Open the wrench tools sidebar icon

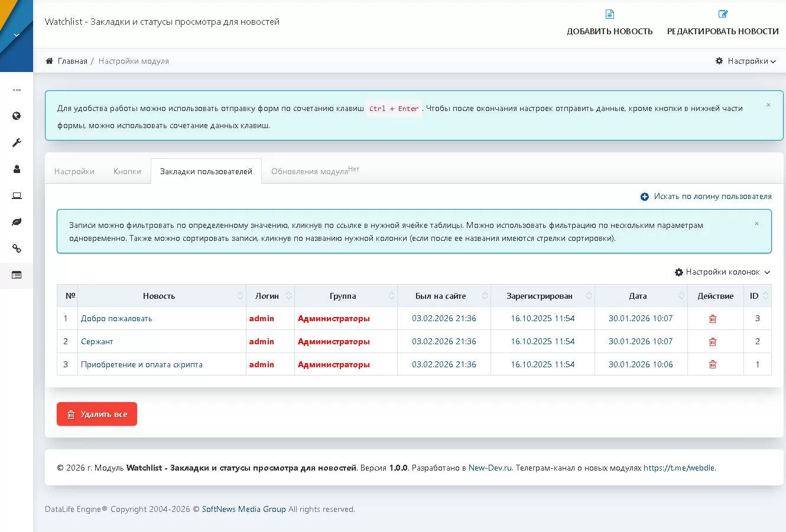17,143
